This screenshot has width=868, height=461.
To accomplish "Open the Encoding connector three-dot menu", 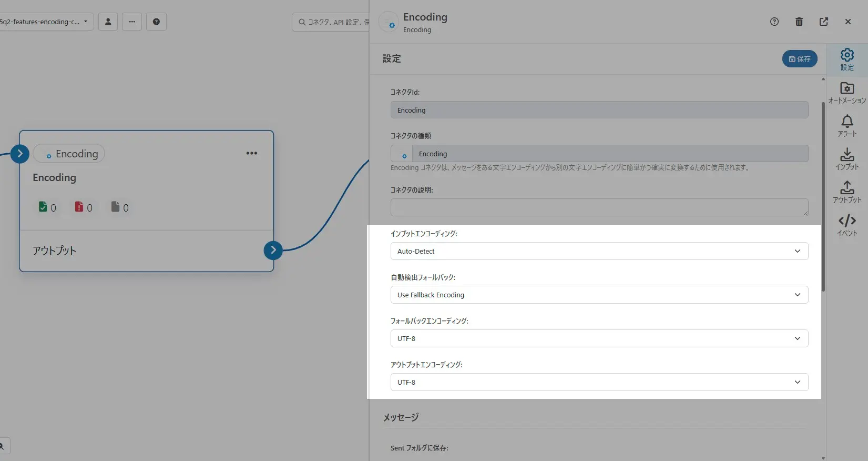I will pos(252,153).
